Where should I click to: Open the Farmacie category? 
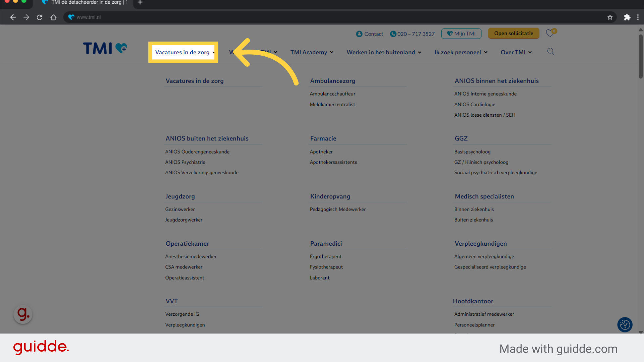[x=323, y=138]
